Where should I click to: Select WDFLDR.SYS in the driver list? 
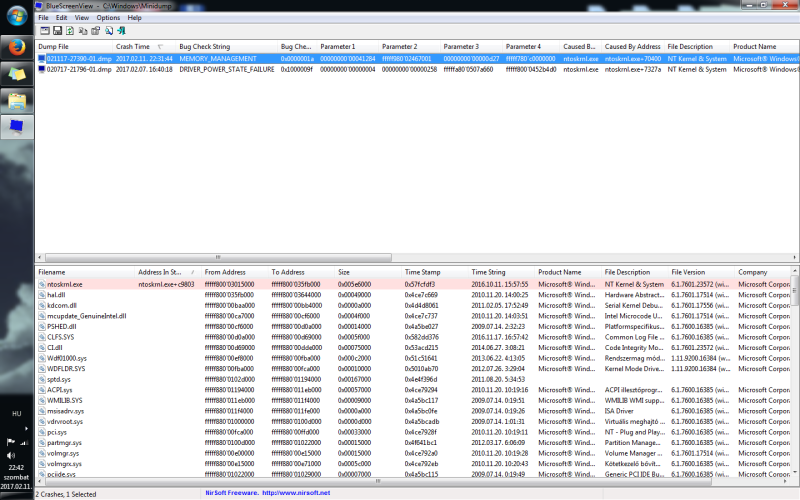click(x=66, y=369)
